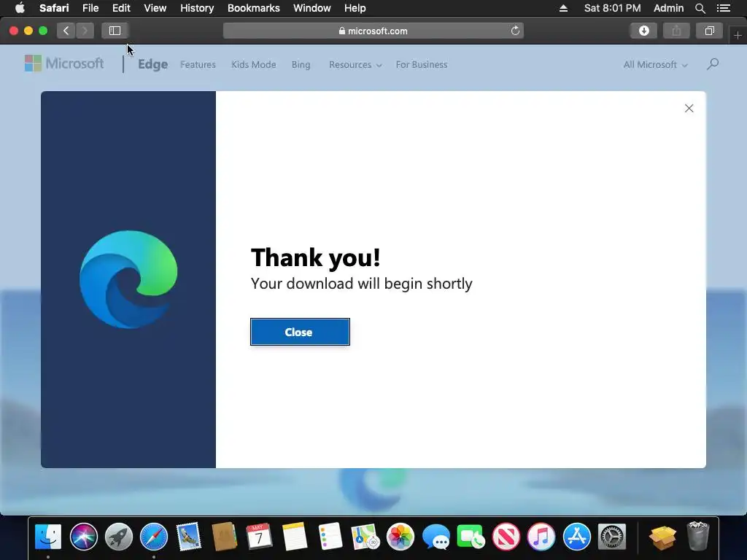The image size is (747, 560).
Task: Open Messages in the Dock
Action: pos(436,537)
